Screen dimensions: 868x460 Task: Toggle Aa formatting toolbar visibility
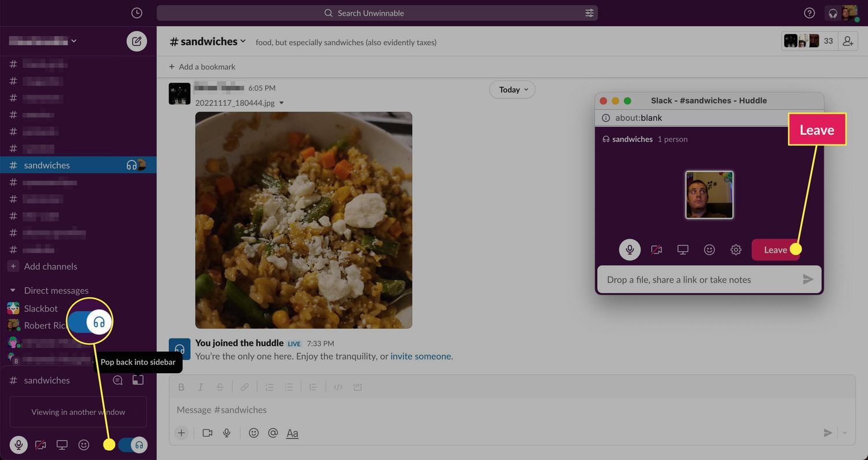click(x=293, y=433)
